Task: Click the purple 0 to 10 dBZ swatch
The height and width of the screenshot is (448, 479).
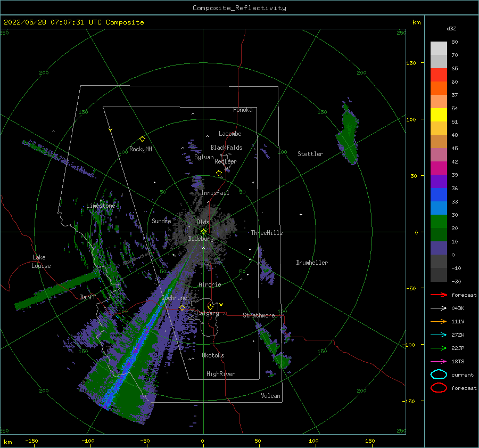Action: (x=439, y=248)
